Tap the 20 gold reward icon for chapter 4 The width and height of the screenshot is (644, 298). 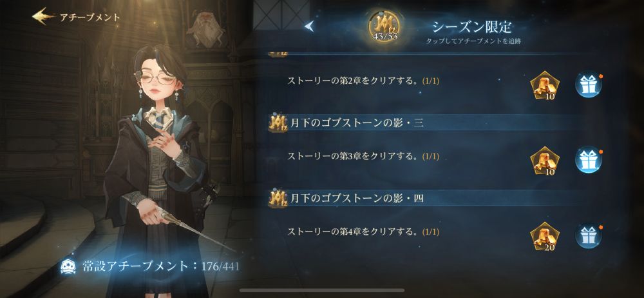coord(545,236)
